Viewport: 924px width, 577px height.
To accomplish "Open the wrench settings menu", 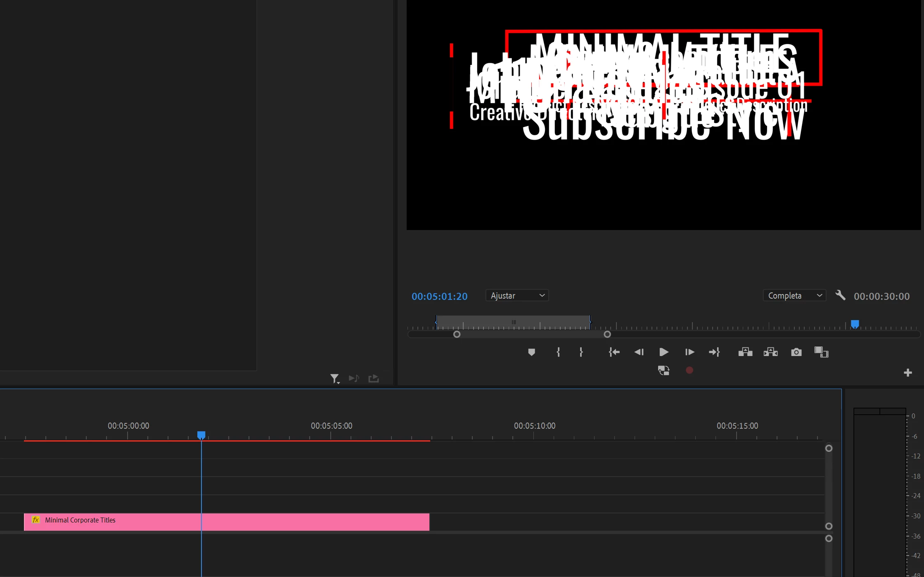I will [840, 295].
